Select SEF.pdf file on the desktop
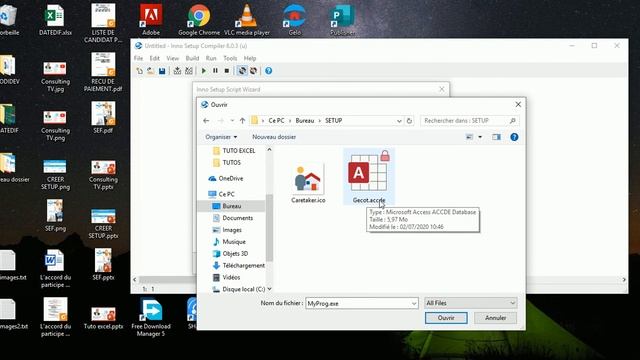 tap(103, 118)
